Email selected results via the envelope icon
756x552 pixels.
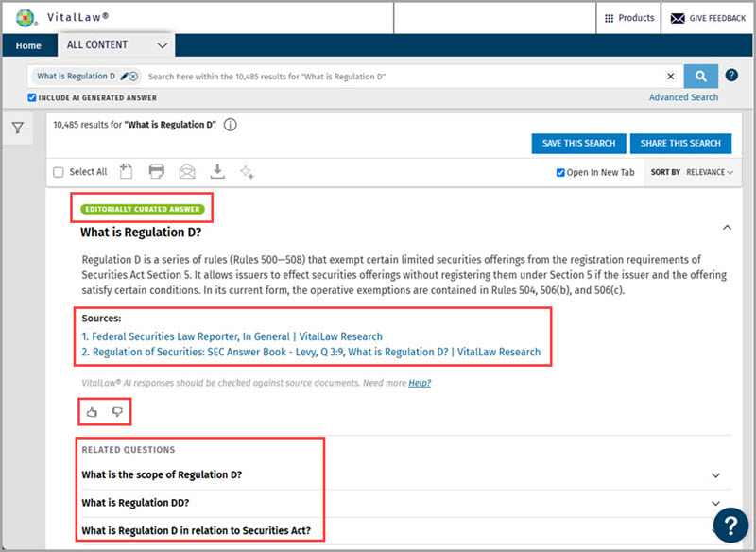point(187,171)
